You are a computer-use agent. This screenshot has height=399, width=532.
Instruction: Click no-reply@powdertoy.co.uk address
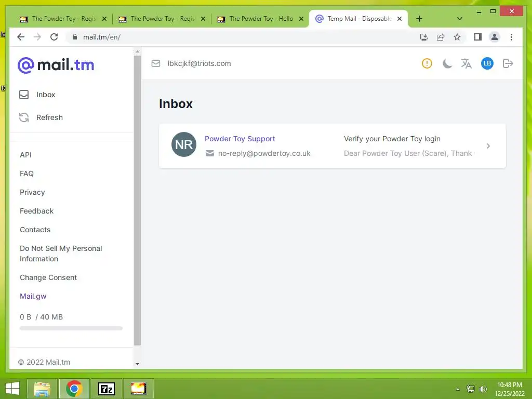coord(264,153)
